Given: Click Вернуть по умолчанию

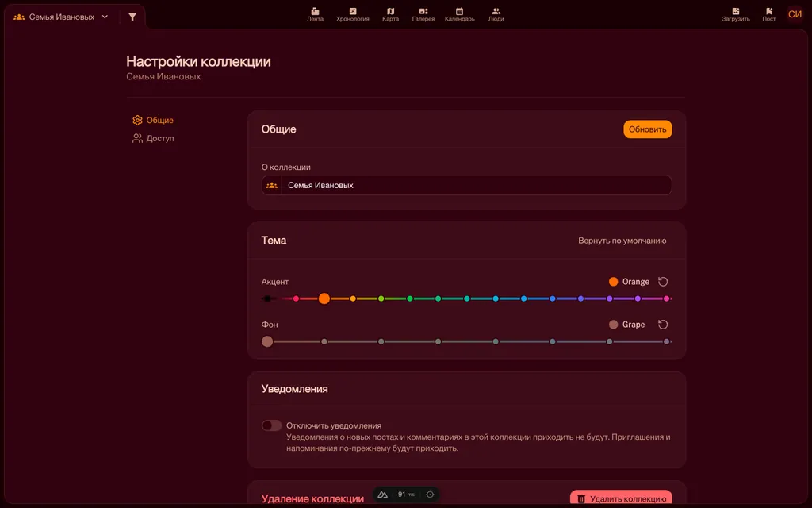Looking at the screenshot, I should click(x=622, y=241).
